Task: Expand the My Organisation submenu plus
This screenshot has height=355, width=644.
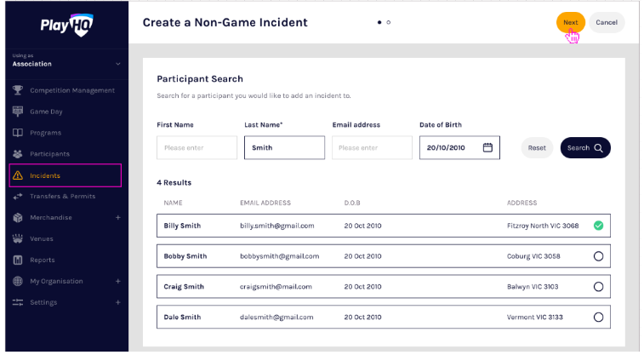Action: click(x=118, y=281)
